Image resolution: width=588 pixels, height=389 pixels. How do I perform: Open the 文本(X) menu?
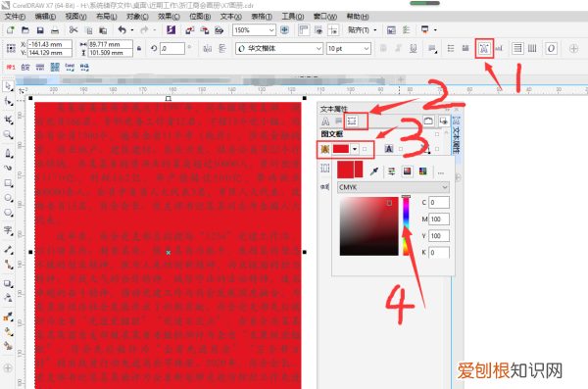pos(230,17)
